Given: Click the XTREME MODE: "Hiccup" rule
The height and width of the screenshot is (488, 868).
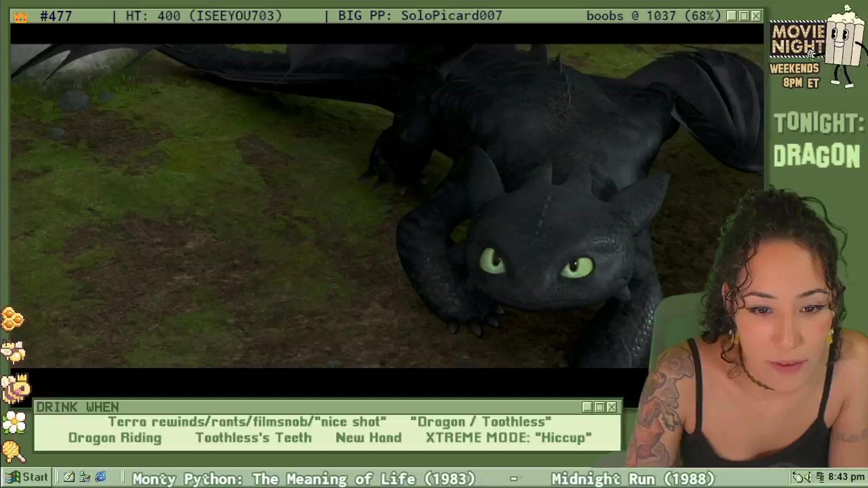Looking at the screenshot, I should tap(509, 438).
